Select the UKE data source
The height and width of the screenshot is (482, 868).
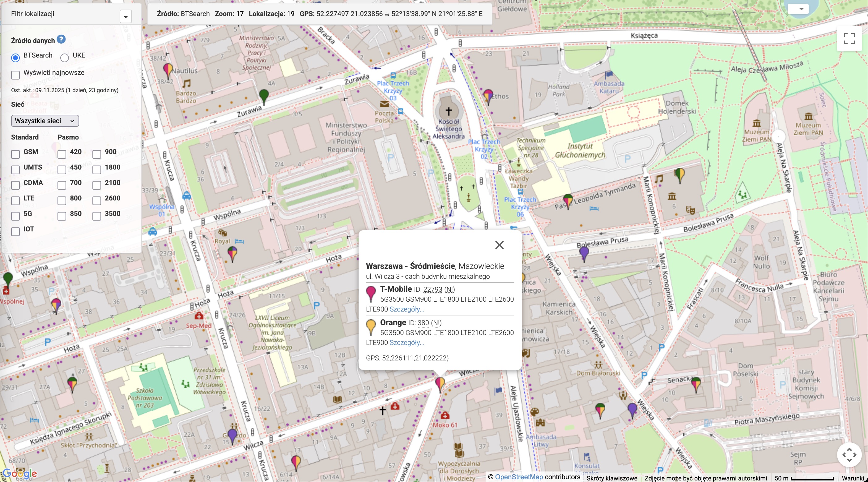coord(65,58)
